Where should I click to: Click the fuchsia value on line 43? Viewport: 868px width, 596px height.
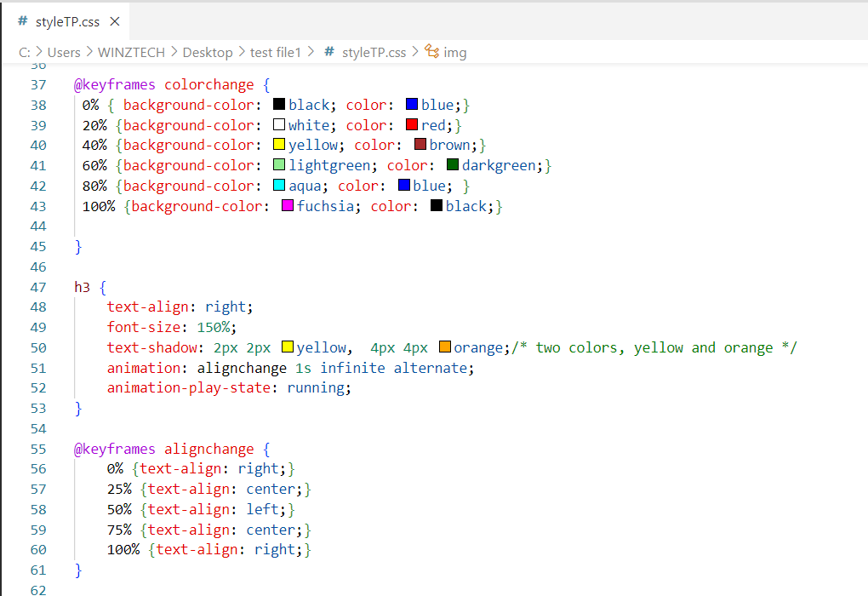click(325, 207)
